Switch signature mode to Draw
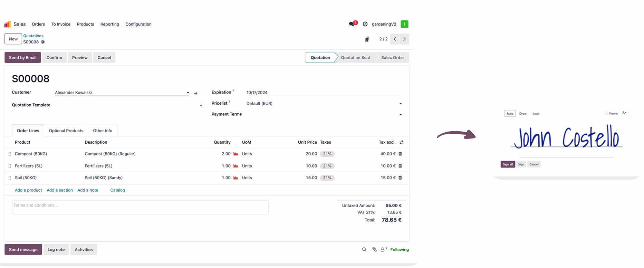The width and height of the screenshot is (644, 268). (x=523, y=114)
